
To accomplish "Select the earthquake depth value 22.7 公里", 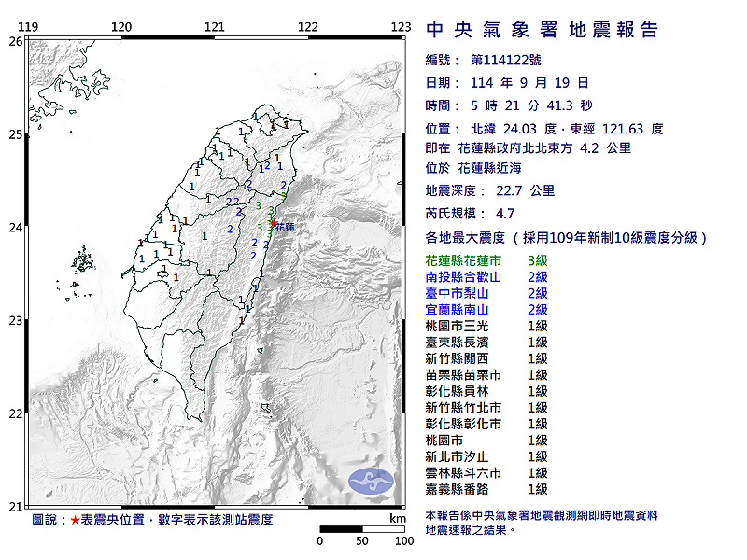I will coord(529,191).
